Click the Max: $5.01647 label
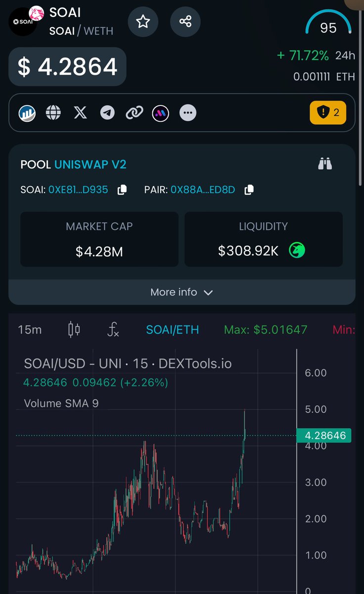This screenshot has width=364, height=594. 266,330
